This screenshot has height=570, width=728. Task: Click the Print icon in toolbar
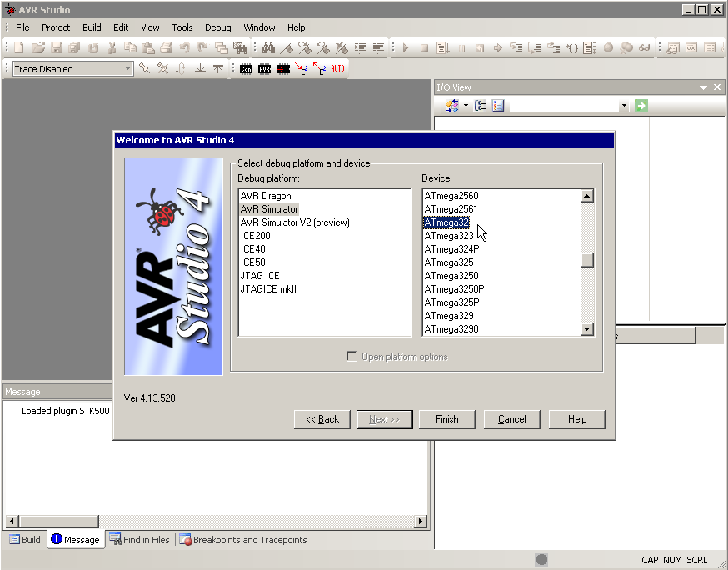(167, 47)
